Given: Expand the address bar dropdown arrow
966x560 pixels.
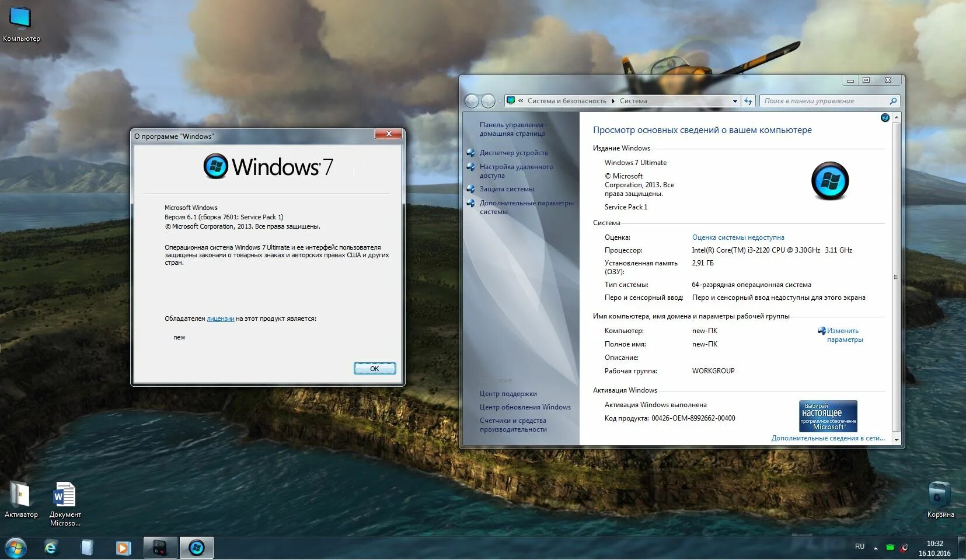Looking at the screenshot, I should (x=734, y=100).
